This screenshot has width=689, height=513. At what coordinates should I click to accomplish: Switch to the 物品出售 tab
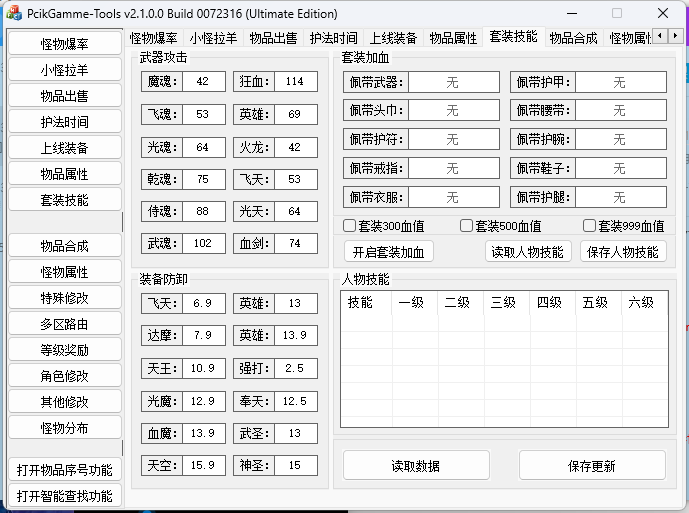pyautogui.click(x=273, y=38)
